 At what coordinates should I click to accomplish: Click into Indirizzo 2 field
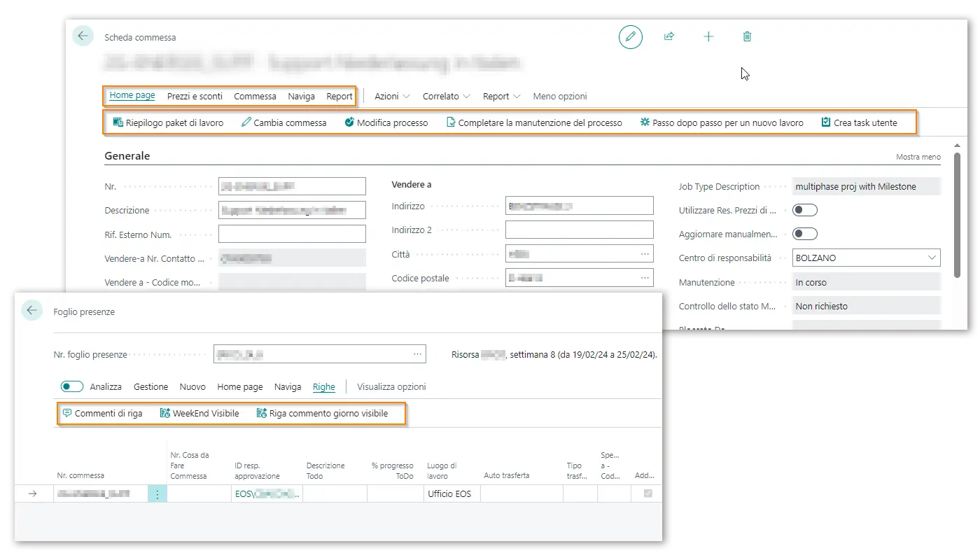[x=579, y=229]
